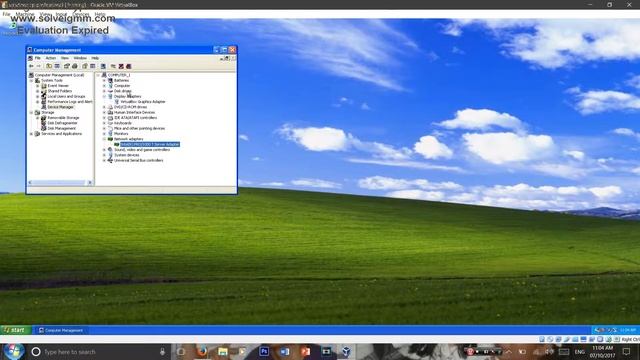Select Device Manager in the left tree
The height and width of the screenshot is (360, 640).
(60, 107)
